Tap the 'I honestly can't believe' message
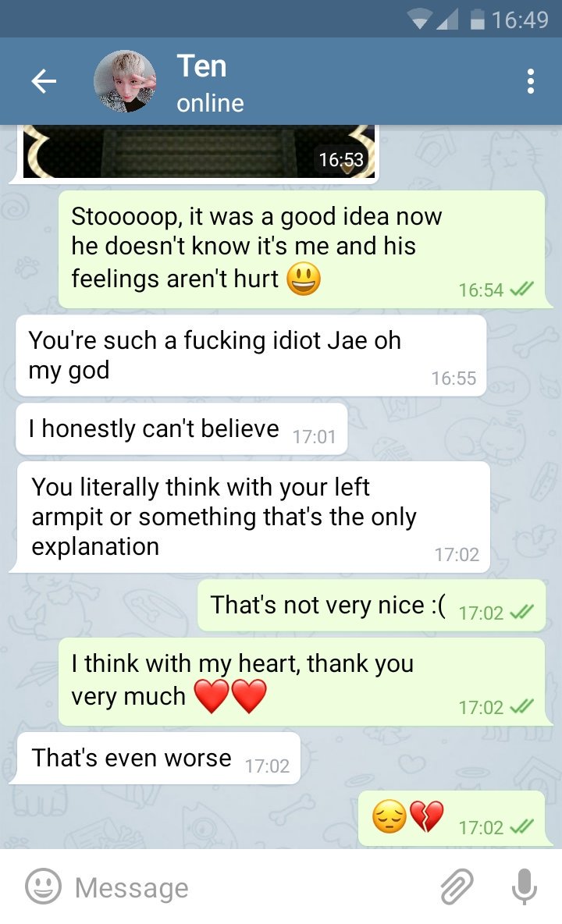This screenshot has width=562, height=924. (x=181, y=429)
